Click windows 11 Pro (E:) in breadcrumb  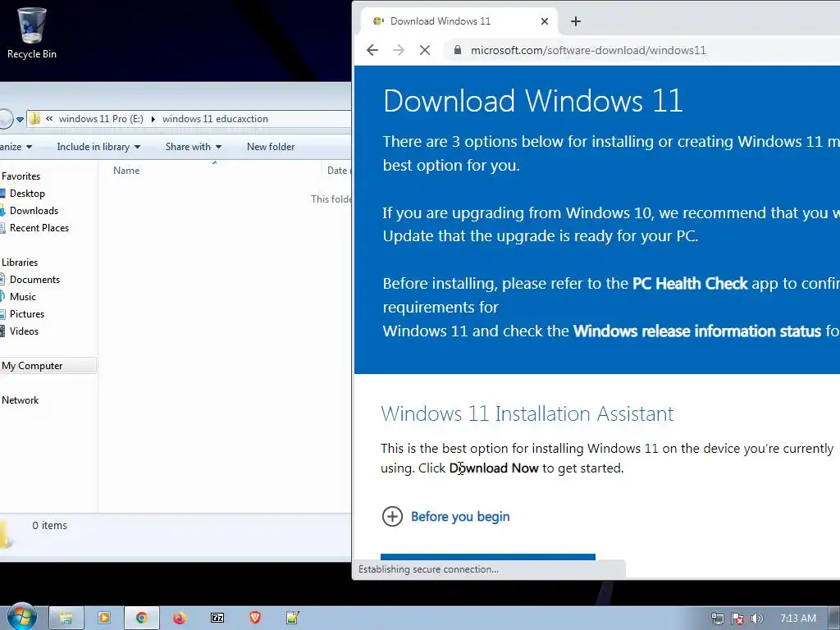click(101, 119)
